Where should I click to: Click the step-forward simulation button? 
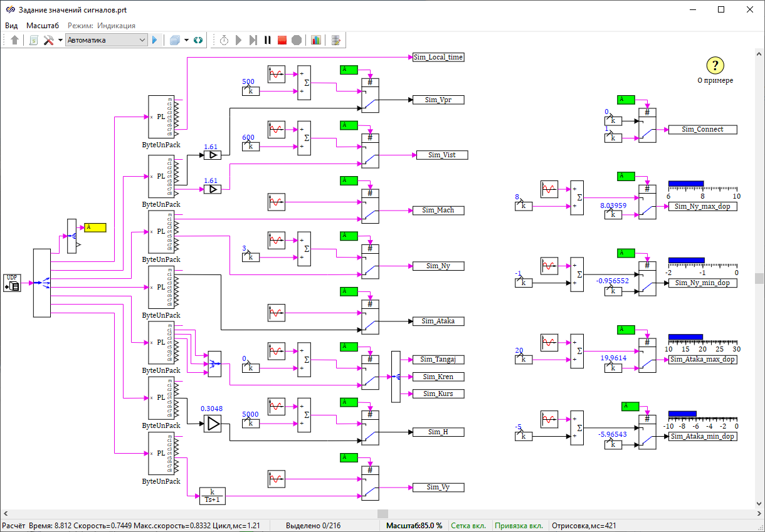click(253, 40)
